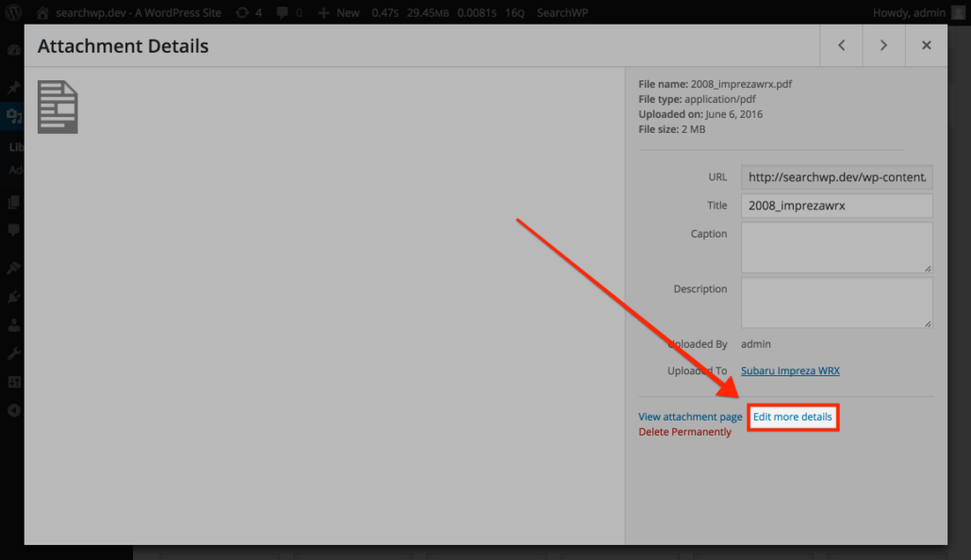Image resolution: width=971 pixels, height=560 pixels.
Task: Click the updates icon showing 4
Action: [249, 13]
